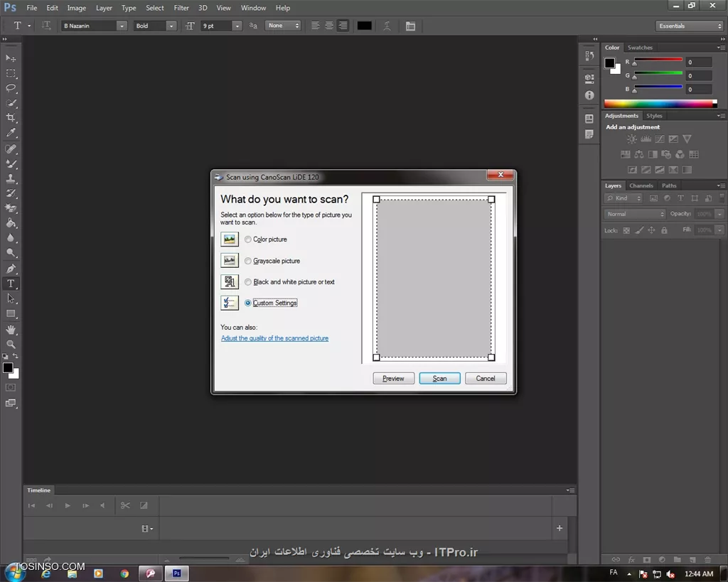This screenshot has height=582, width=728.
Task: Select the Rectangle shape tool
Action: (x=11, y=314)
